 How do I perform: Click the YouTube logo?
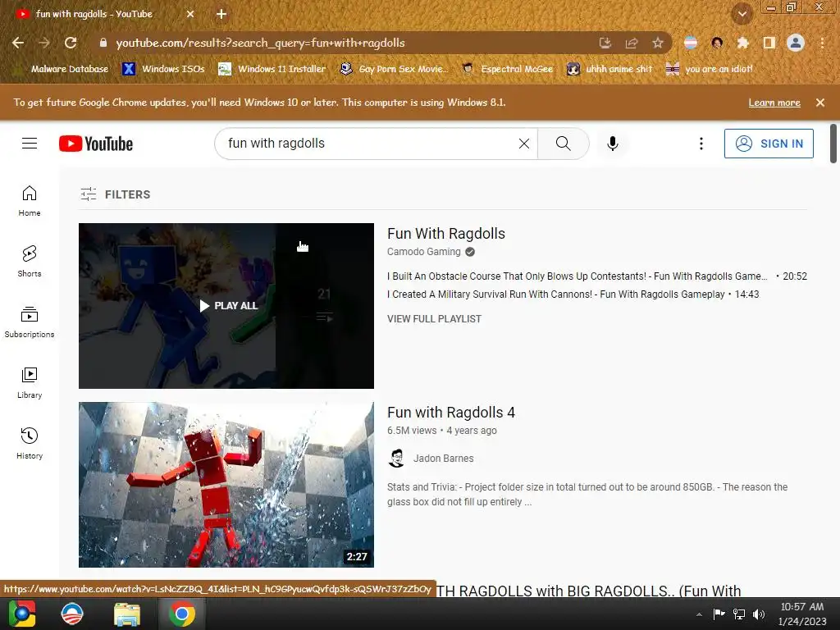click(96, 144)
